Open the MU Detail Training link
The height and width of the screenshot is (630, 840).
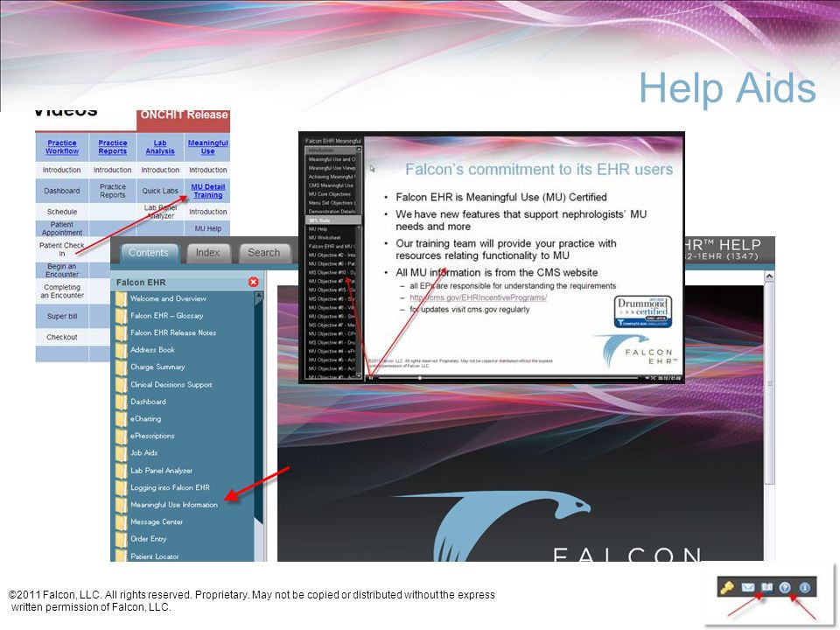tap(208, 191)
